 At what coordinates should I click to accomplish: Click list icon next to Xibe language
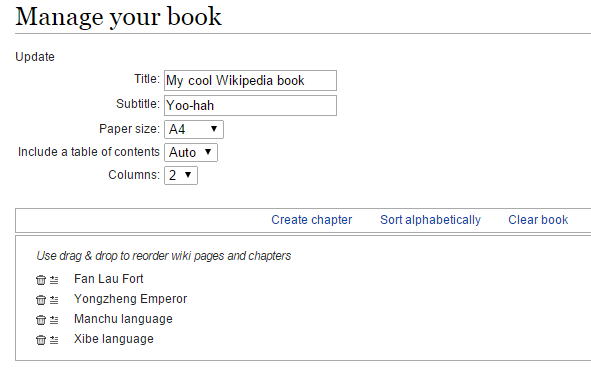54,340
